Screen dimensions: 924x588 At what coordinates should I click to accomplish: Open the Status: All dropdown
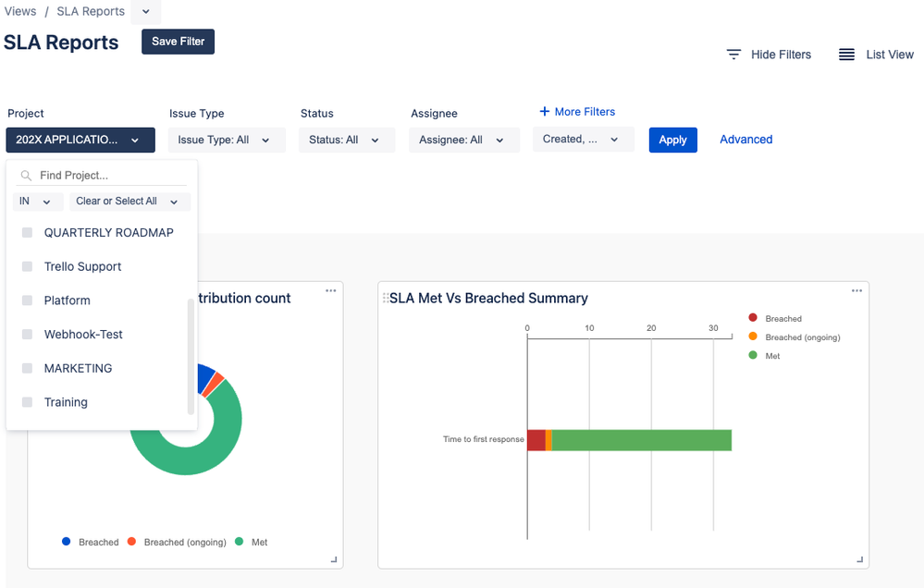click(347, 140)
